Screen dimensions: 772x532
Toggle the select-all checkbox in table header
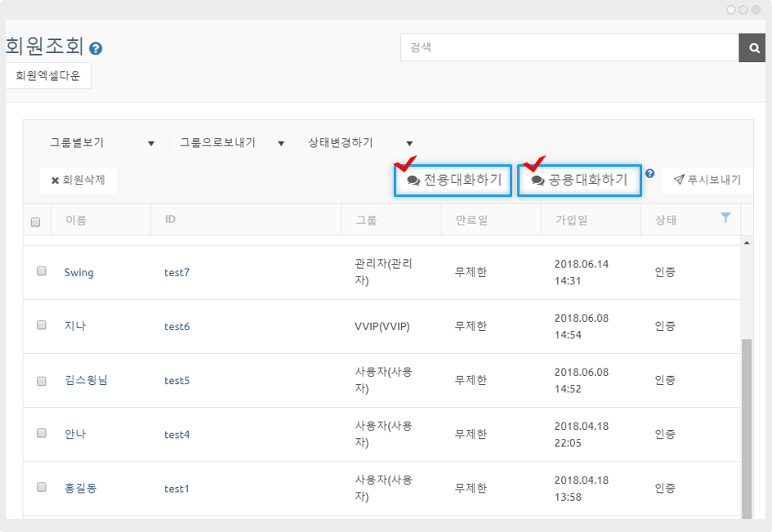point(35,221)
